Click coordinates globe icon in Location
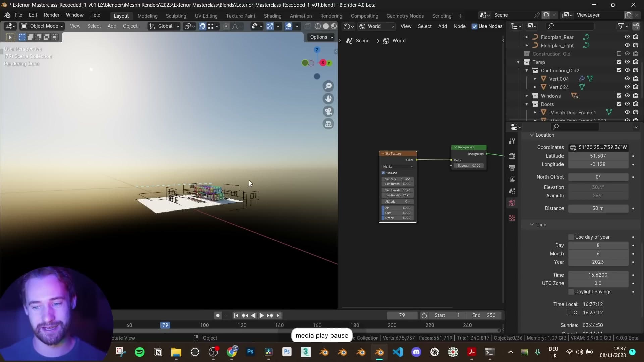644x362 pixels. (x=573, y=147)
